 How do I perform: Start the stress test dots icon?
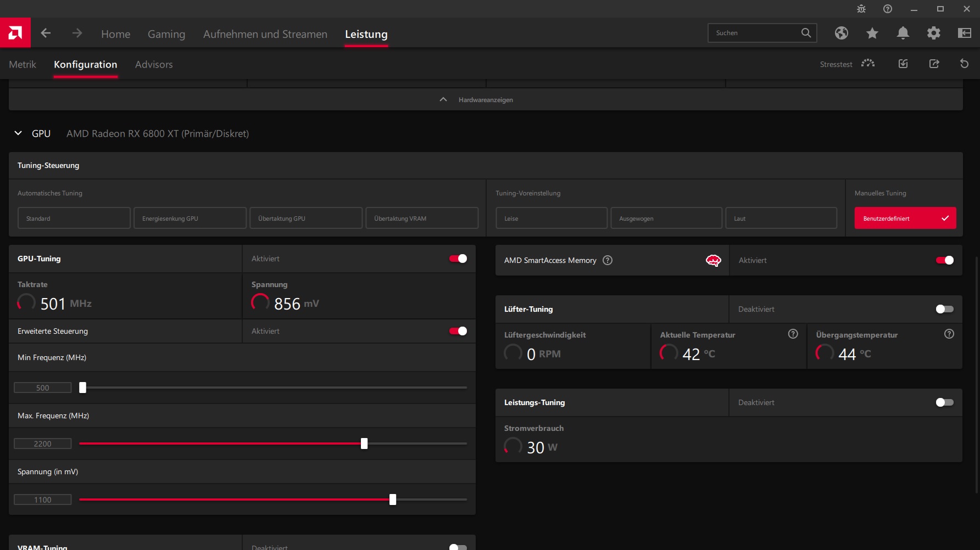pyautogui.click(x=867, y=64)
